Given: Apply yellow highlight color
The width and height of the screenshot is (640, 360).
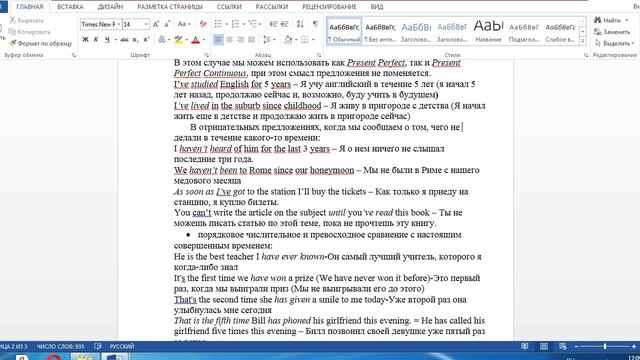Looking at the screenshot, I should 178,40.
